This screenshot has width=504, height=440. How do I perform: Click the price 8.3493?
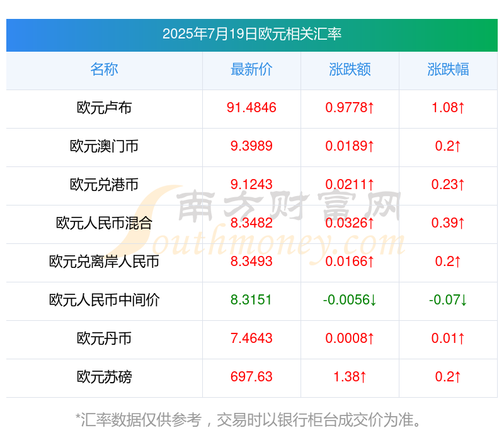pos(251,262)
